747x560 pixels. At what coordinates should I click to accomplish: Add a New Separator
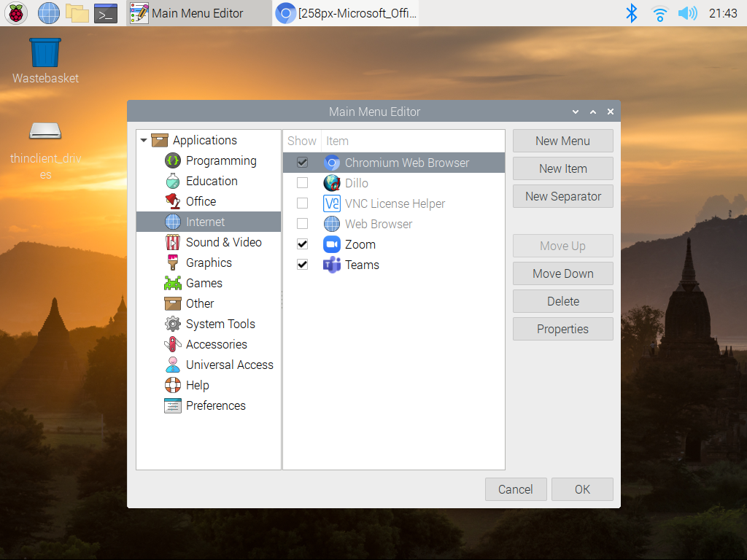point(562,196)
